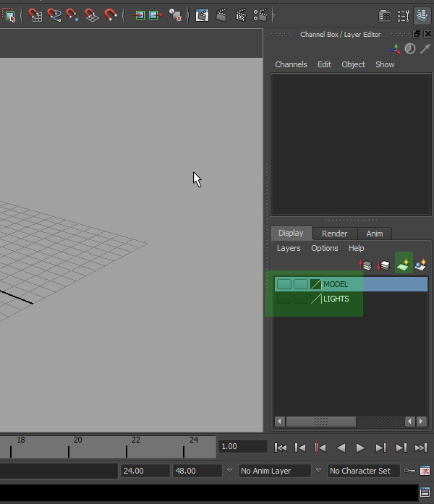Toggle display type box of LIGHTS layer
Image resolution: width=434 pixels, height=504 pixels.
(301, 299)
